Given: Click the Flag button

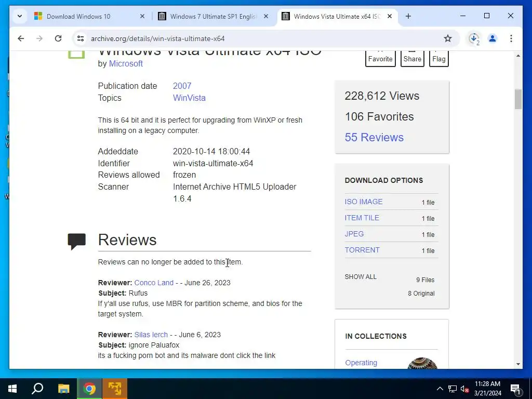Looking at the screenshot, I should click(x=438, y=58).
